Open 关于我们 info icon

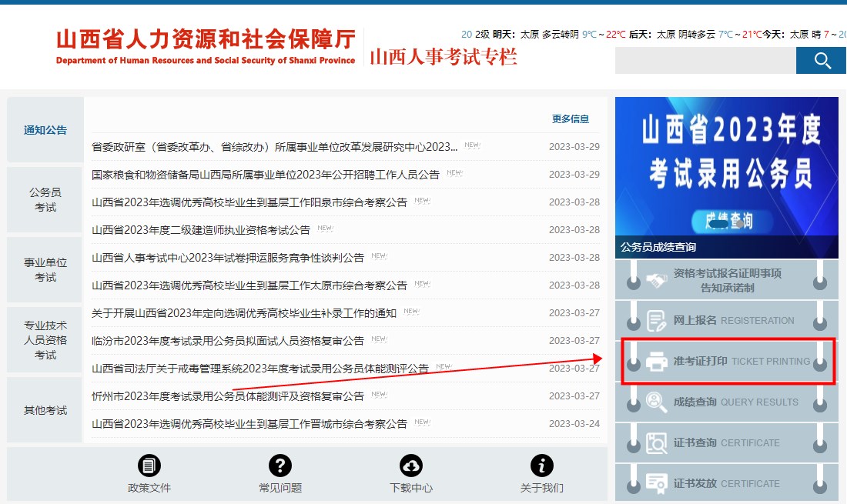(541, 466)
